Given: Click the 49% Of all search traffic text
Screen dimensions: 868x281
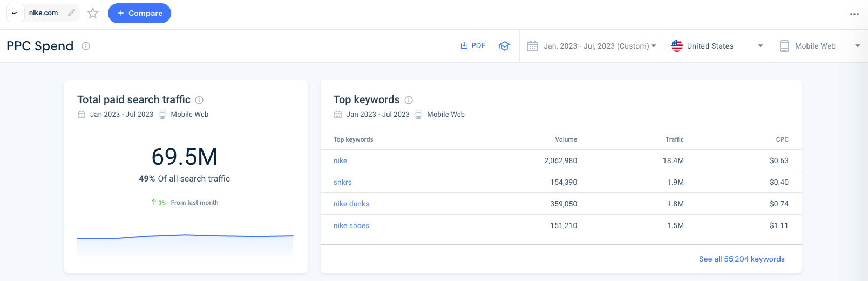Looking at the screenshot, I should pos(185,178).
